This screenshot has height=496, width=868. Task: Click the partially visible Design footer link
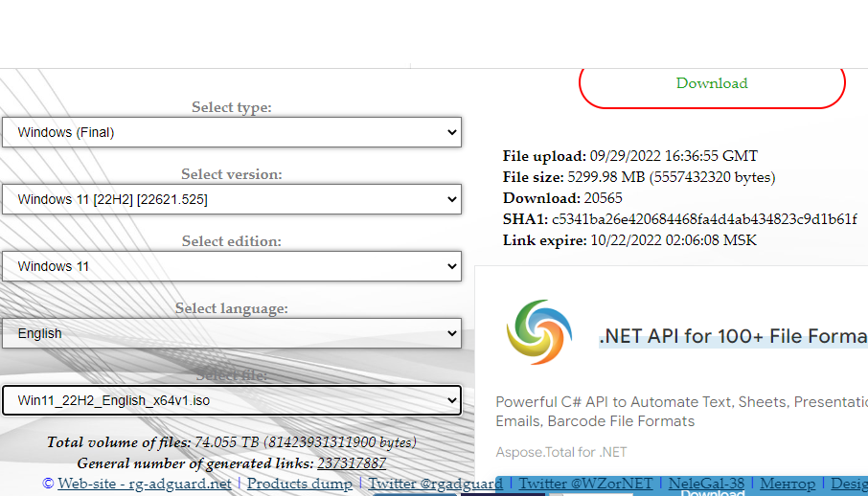click(849, 484)
